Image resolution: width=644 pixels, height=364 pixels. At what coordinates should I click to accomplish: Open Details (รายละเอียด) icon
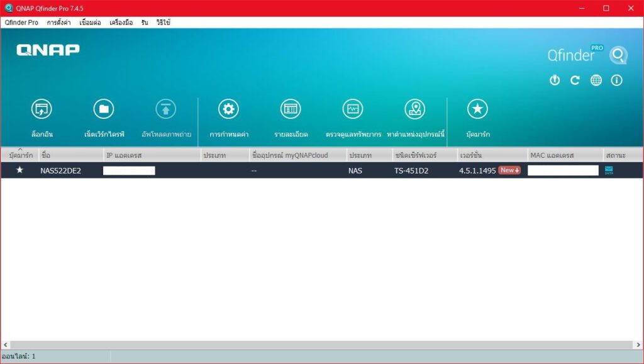[x=291, y=109]
